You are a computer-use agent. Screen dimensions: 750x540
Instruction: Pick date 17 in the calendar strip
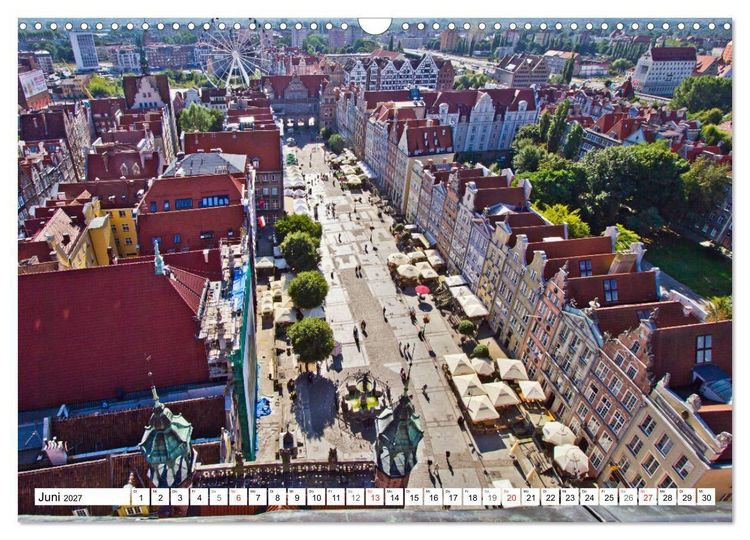tap(453, 497)
